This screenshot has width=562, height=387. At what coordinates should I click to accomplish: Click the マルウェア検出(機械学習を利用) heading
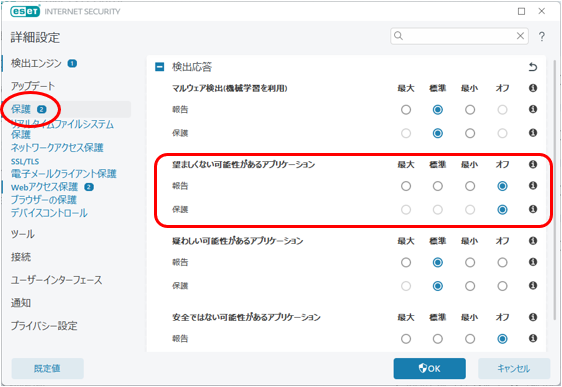click(230, 88)
